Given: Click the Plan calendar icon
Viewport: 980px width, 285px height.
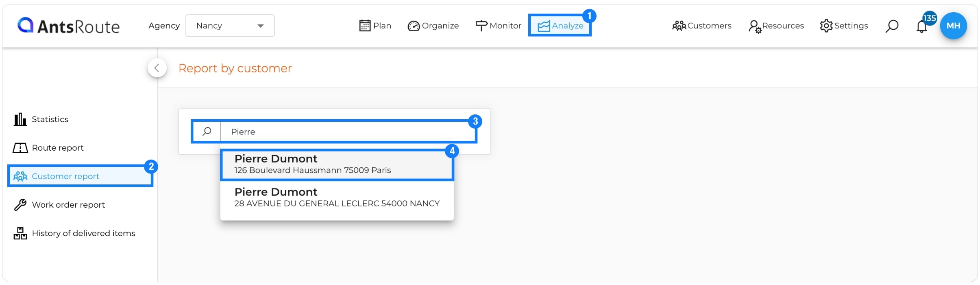Looking at the screenshot, I should pos(365,26).
